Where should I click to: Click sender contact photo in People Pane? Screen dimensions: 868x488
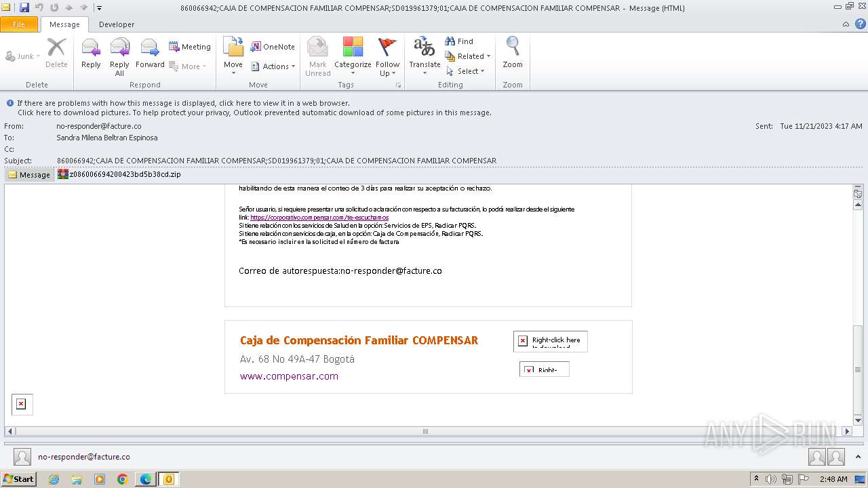coord(22,457)
